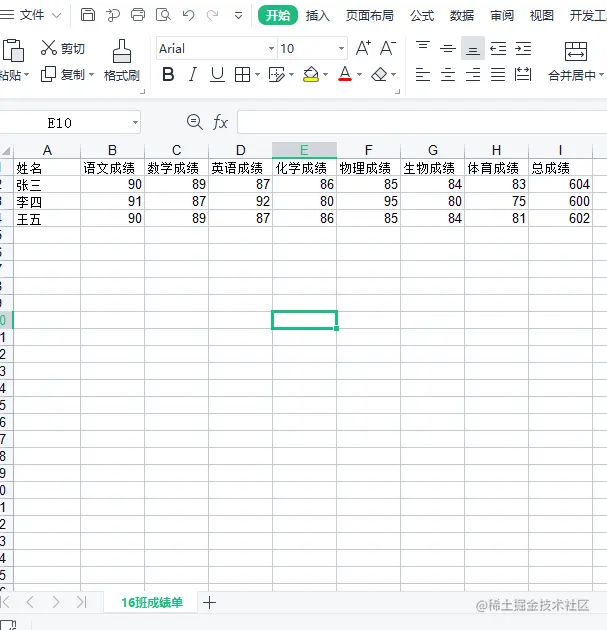Toggle bold formatting
This screenshot has height=630, width=607.
168,74
